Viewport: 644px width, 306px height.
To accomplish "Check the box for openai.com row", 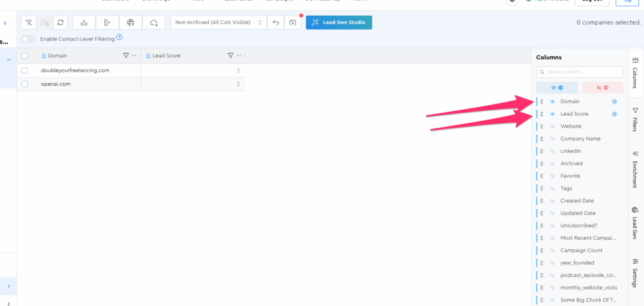I will [25, 84].
